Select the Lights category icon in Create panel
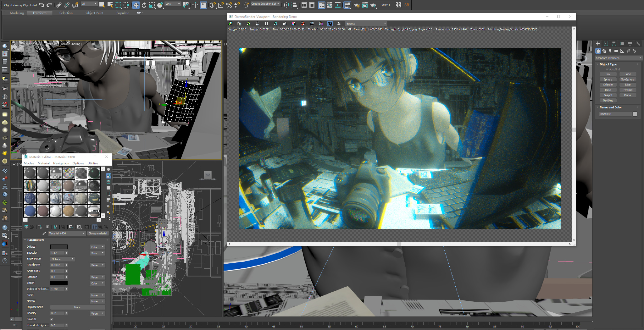 point(610,51)
